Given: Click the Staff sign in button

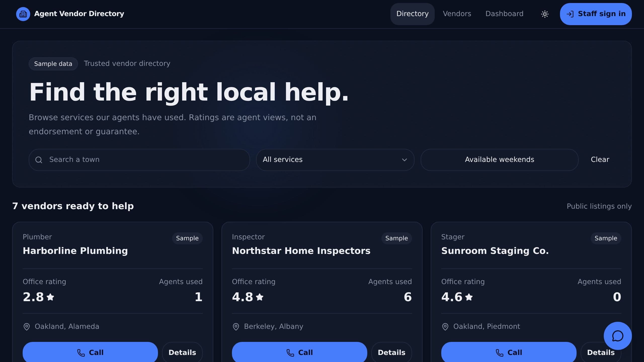Looking at the screenshot, I should click(x=596, y=14).
